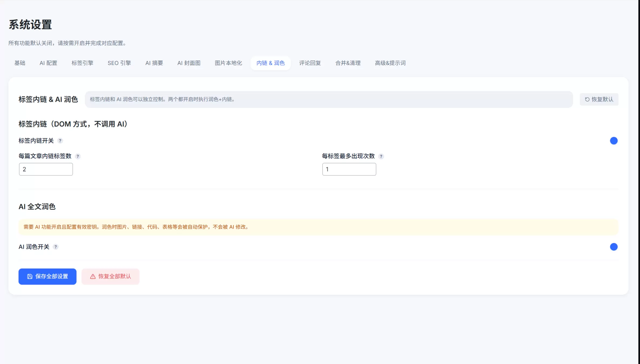Open the AI 封面图 tab
The height and width of the screenshot is (364, 640).
pos(189,63)
